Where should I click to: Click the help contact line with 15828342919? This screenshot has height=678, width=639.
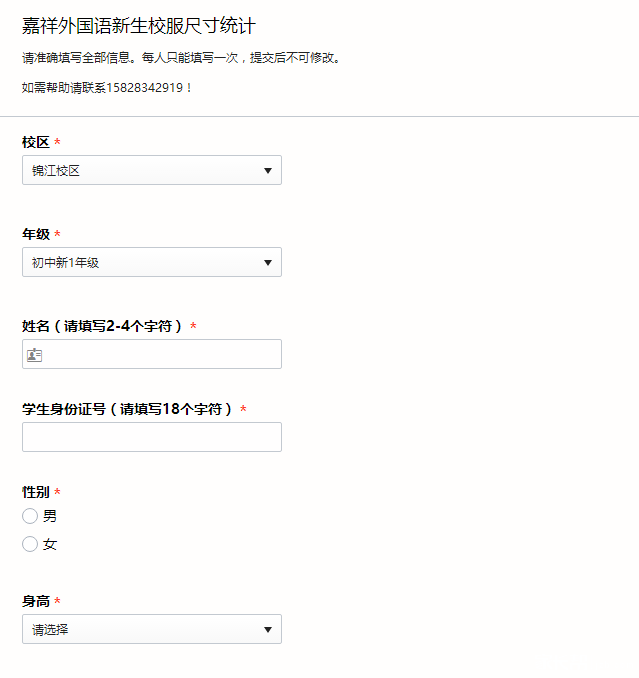coord(107,87)
